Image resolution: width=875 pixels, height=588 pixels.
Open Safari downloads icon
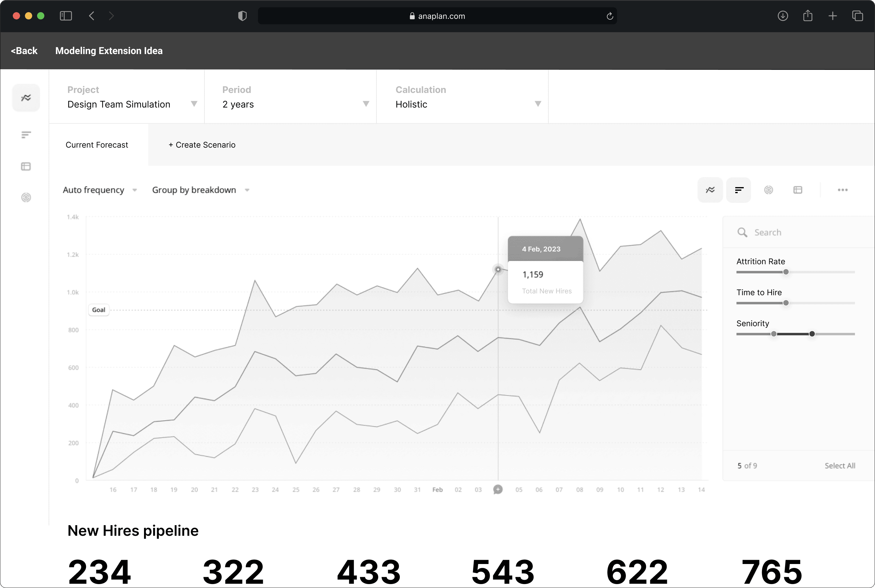pos(783,16)
